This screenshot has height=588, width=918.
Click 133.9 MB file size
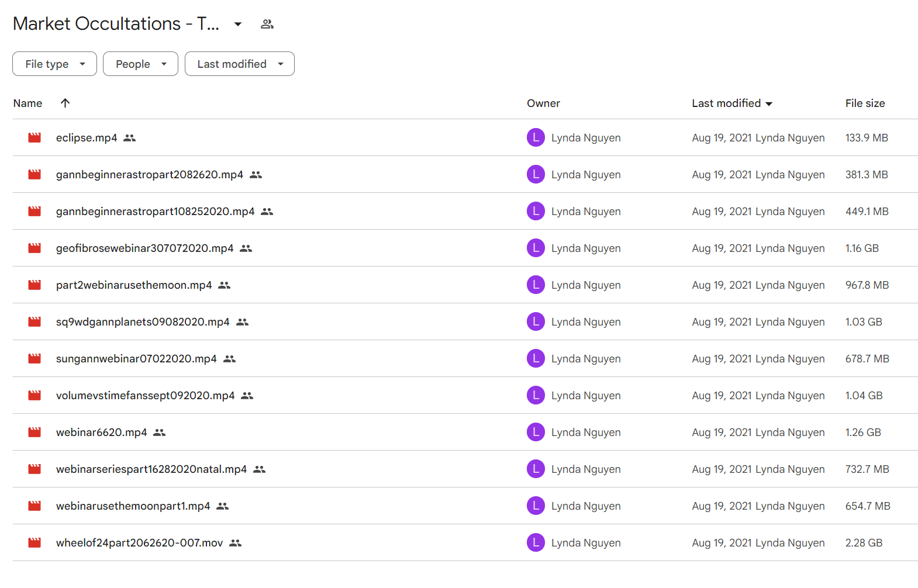867,138
